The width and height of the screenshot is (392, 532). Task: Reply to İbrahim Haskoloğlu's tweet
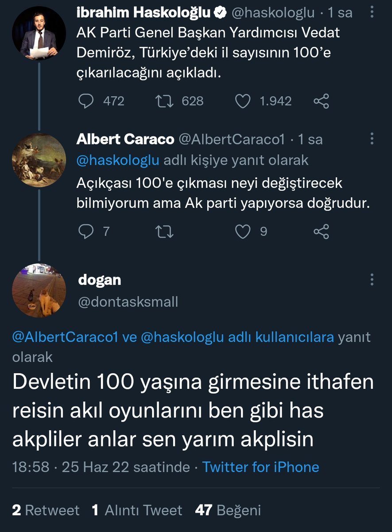click(x=86, y=101)
